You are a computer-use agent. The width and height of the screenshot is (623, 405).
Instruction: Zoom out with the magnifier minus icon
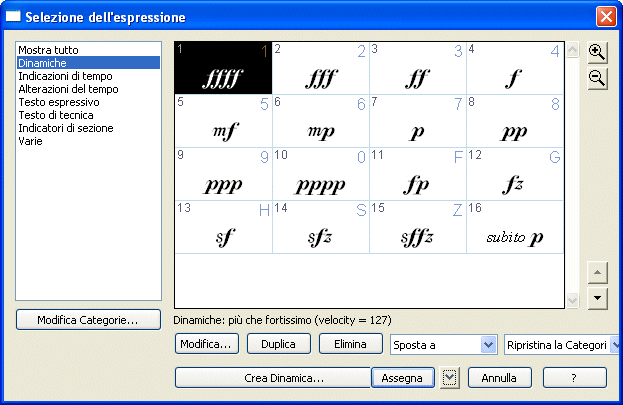pos(597,79)
